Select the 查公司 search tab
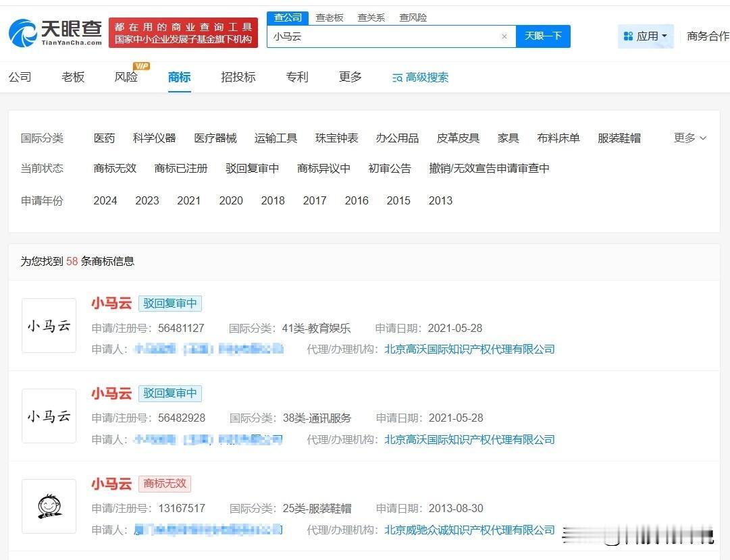 (x=288, y=18)
